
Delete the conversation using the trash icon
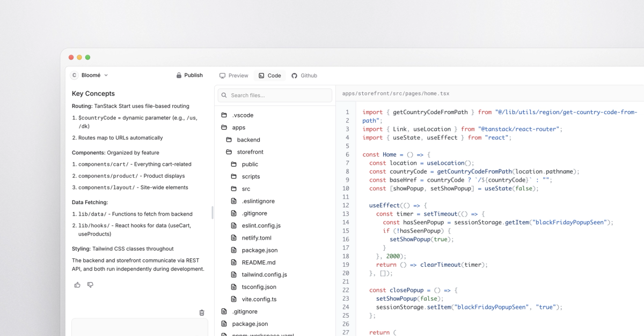click(202, 312)
